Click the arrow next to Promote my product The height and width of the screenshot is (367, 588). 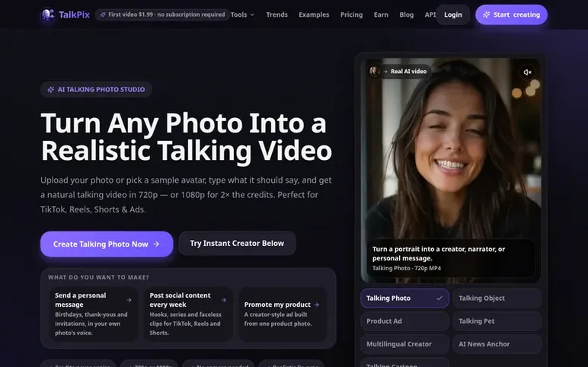tap(317, 305)
